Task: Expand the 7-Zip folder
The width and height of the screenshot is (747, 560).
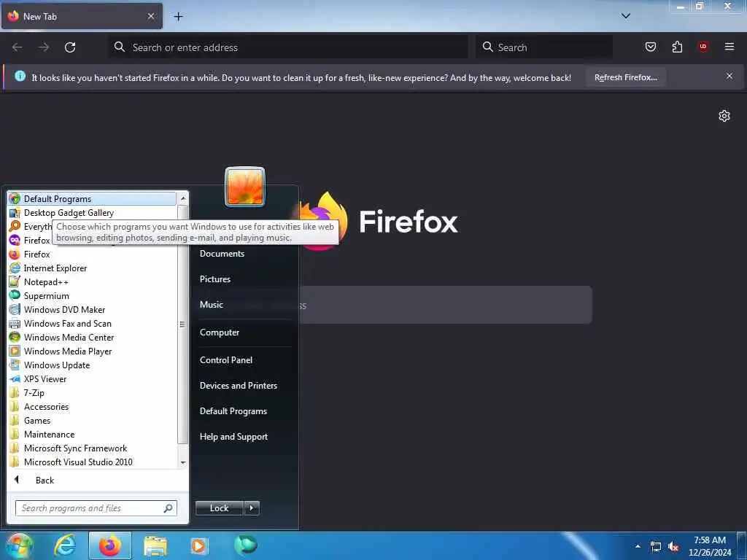Action: [x=92, y=392]
